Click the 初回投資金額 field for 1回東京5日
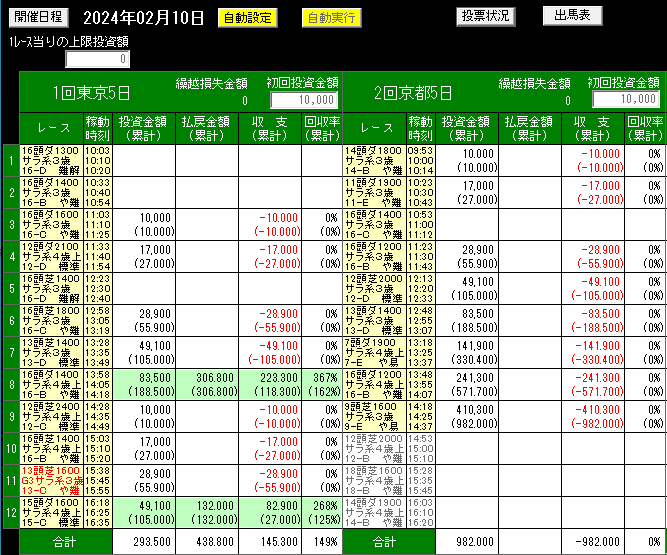The image size is (667, 555). 305,100
